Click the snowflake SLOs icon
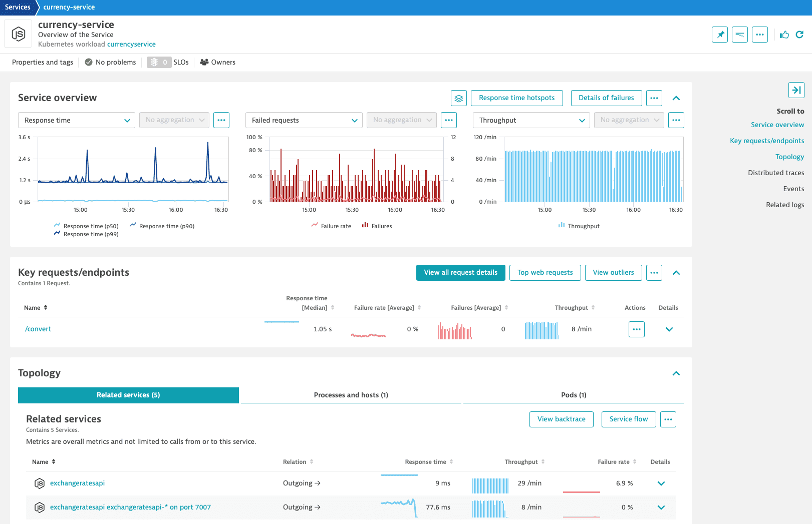 (155, 62)
